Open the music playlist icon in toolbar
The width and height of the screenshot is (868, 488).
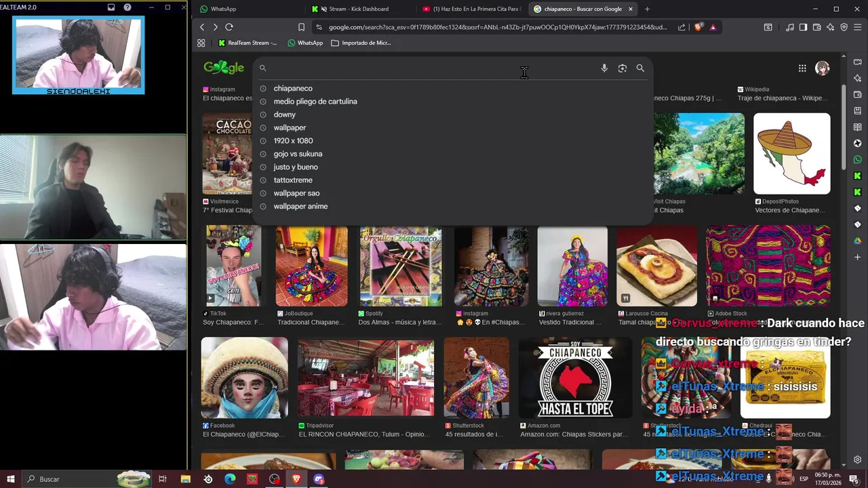tap(790, 27)
